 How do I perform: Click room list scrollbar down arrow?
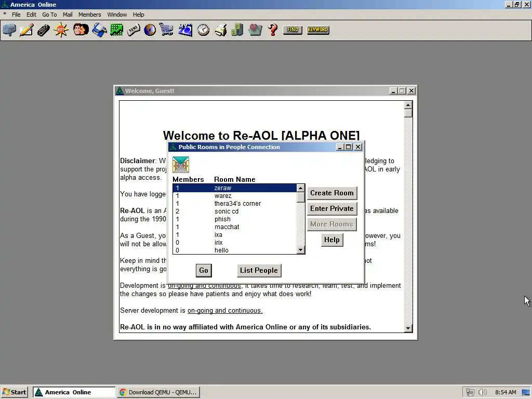click(x=301, y=250)
